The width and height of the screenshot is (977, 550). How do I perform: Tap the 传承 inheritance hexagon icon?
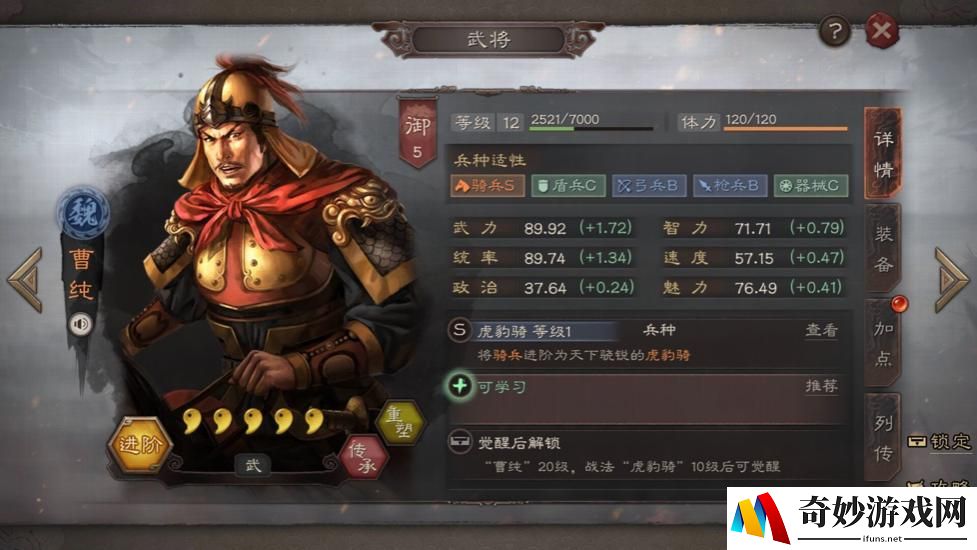(364, 458)
